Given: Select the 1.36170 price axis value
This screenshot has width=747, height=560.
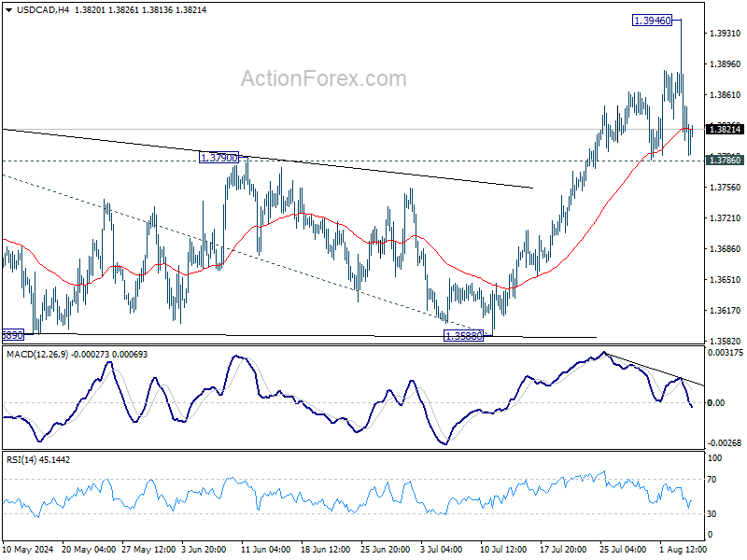Looking at the screenshot, I should [726, 311].
